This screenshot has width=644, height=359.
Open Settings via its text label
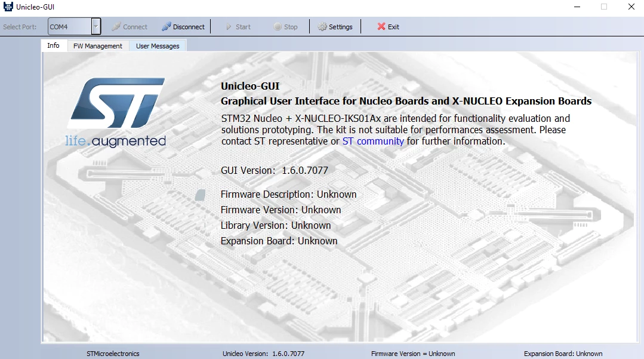coord(340,27)
